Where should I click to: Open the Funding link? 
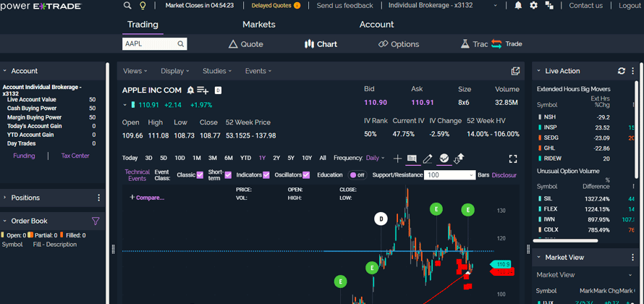24,156
